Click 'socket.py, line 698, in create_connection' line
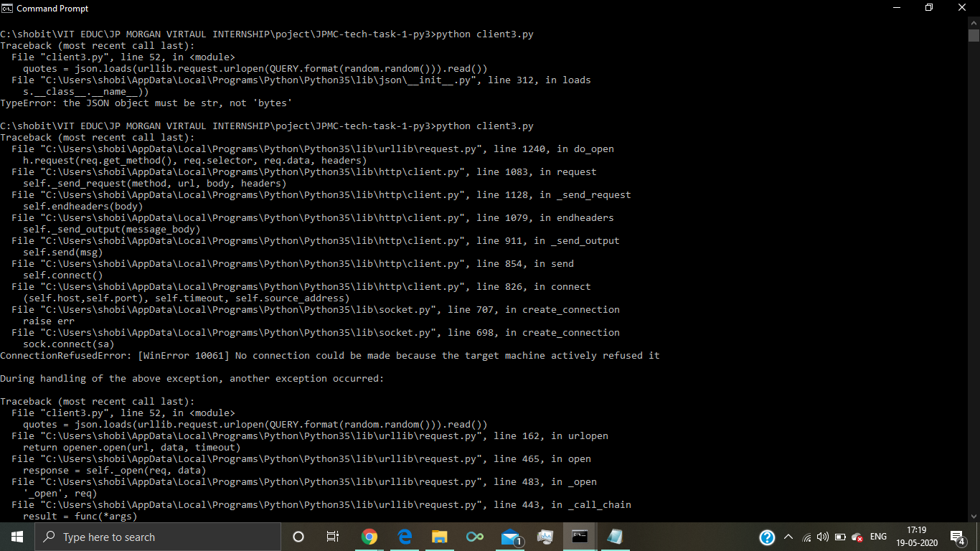 pos(316,333)
